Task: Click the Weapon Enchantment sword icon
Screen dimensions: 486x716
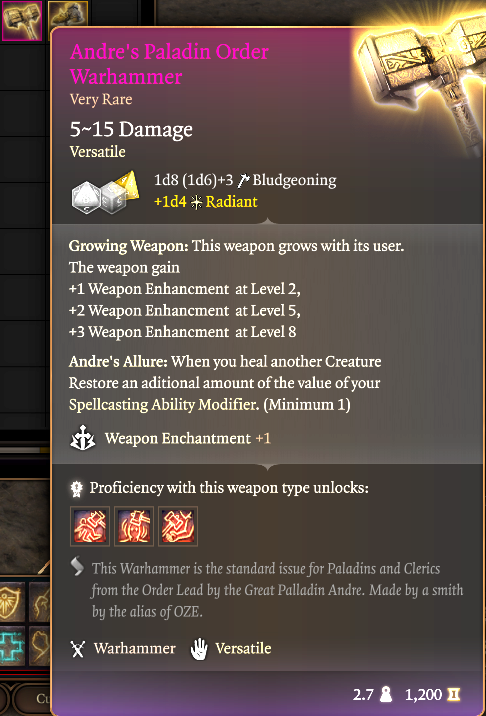Action: pyautogui.click(x=83, y=439)
